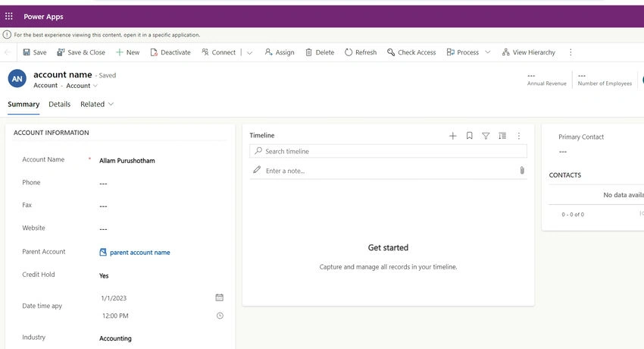The width and height of the screenshot is (644, 349).
Task: Click the Save & Close button
Action: click(x=81, y=52)
